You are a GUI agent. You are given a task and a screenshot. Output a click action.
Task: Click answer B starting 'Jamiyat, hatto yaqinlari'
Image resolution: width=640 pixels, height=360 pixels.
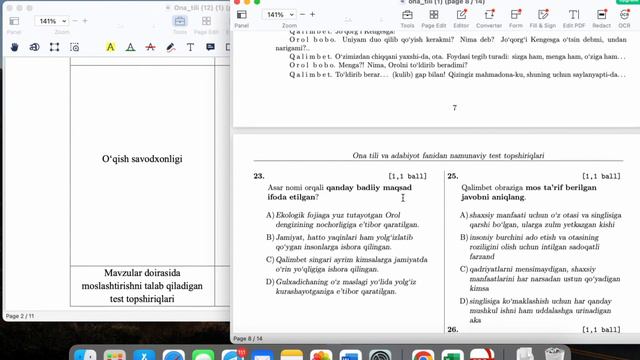click(340, 242)
